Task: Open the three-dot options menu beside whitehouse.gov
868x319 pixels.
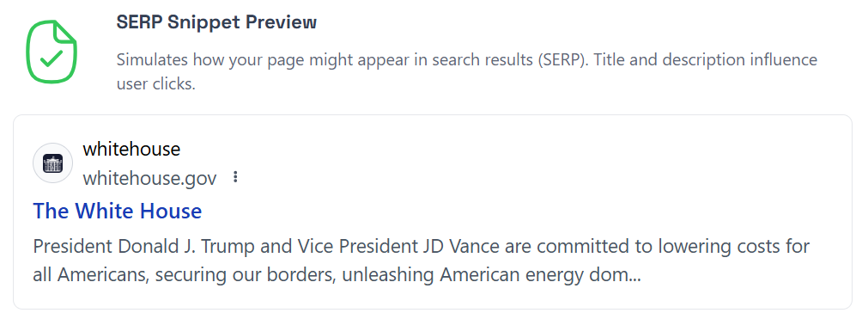Action: click(x=236, y=177)
